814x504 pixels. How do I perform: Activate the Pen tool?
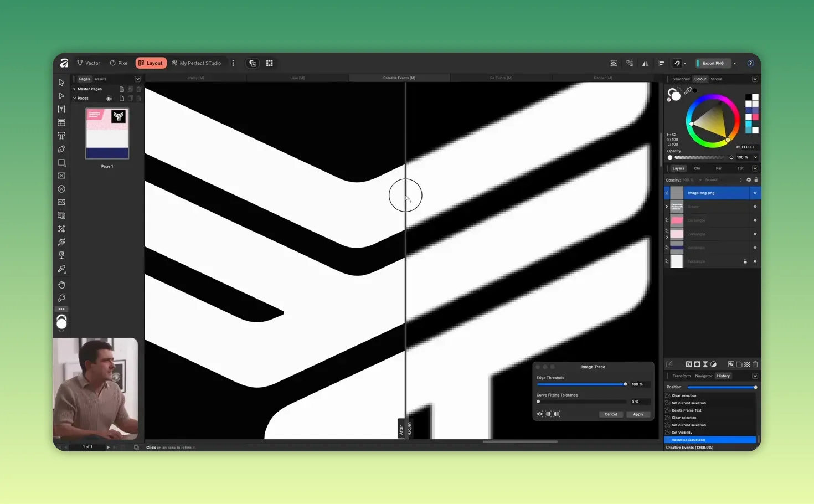click(61, 149)
